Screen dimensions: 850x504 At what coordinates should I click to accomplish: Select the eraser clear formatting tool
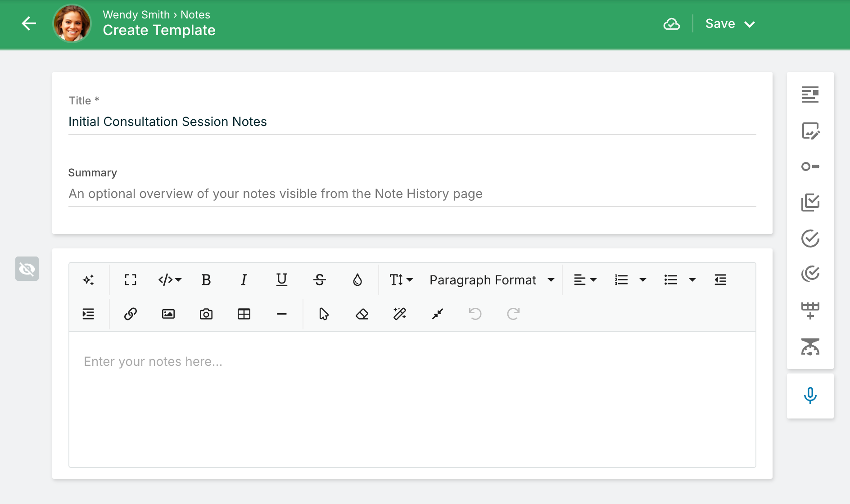pos(362,314)
